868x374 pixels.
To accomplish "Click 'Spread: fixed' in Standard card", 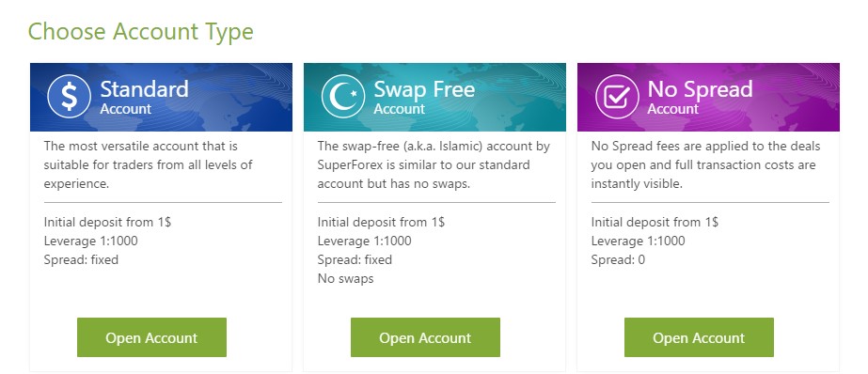I will coord(81,259).
